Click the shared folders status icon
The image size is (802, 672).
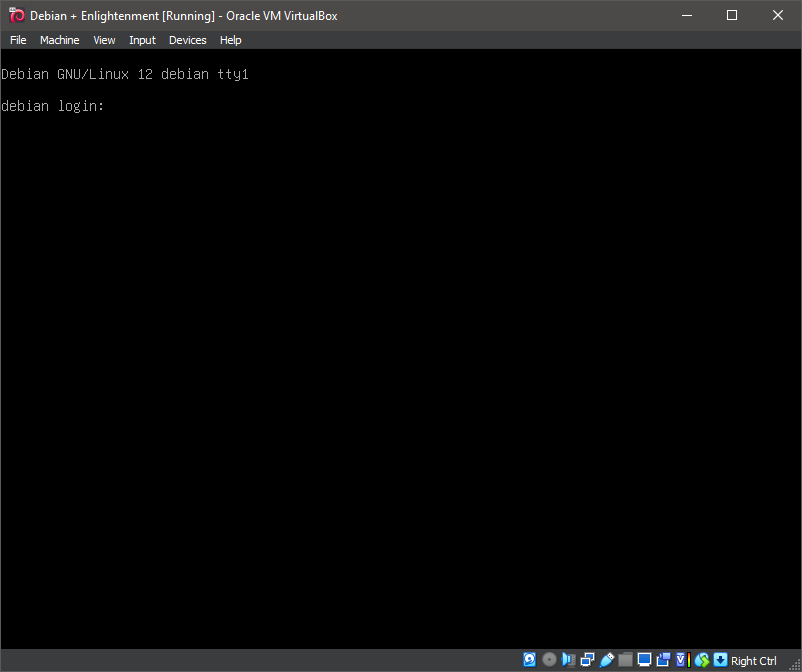[x=625, y=660]
